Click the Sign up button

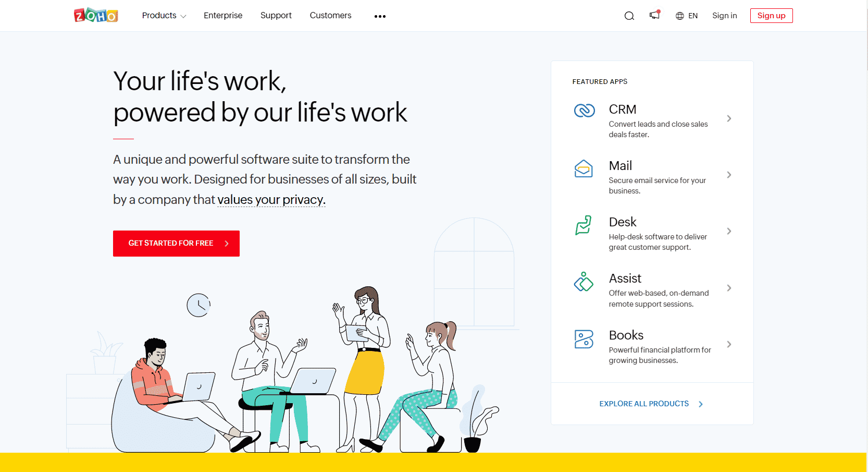click(772, 16)
